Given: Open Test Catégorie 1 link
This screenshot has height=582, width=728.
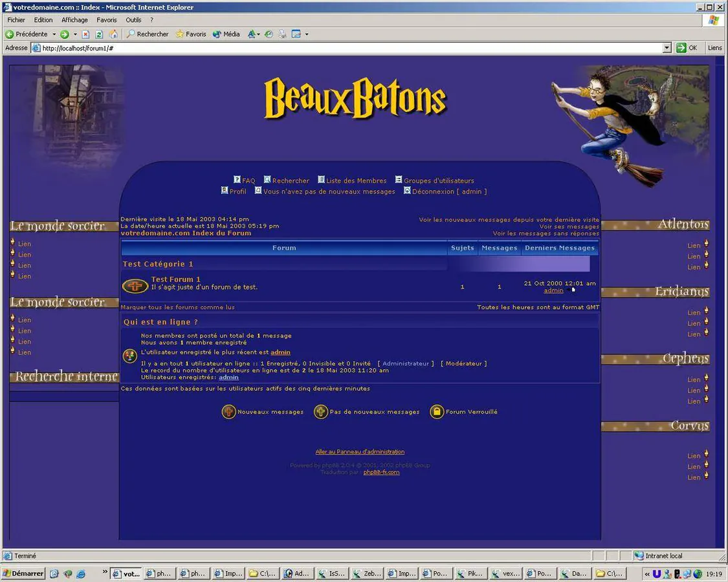Looking at the screenshot, I should [158, 264].
